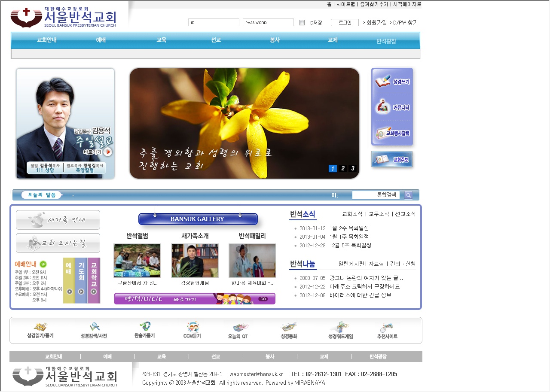Click the search magnifier icon
This screenshot has width=550, height=392.
click(408, 195)
